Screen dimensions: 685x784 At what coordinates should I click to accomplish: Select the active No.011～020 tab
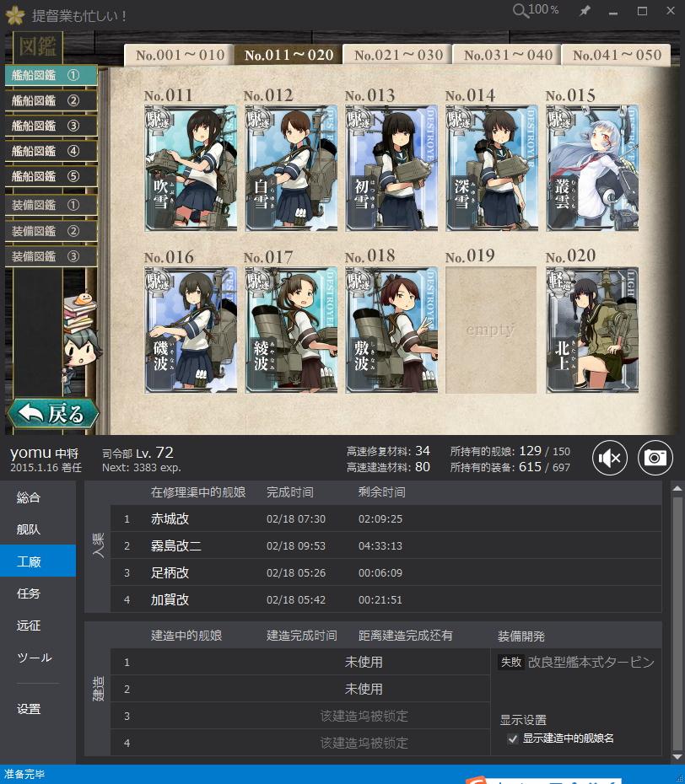[x=289, y=55]
